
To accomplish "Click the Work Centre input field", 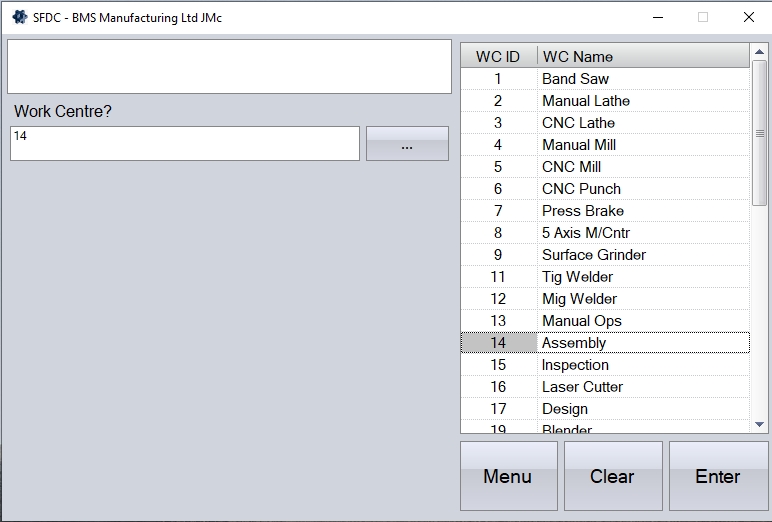I will click(x=185, y=143).
